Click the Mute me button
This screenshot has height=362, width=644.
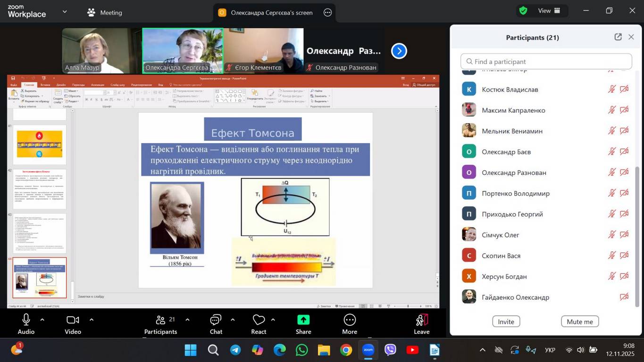click(579, 321)
